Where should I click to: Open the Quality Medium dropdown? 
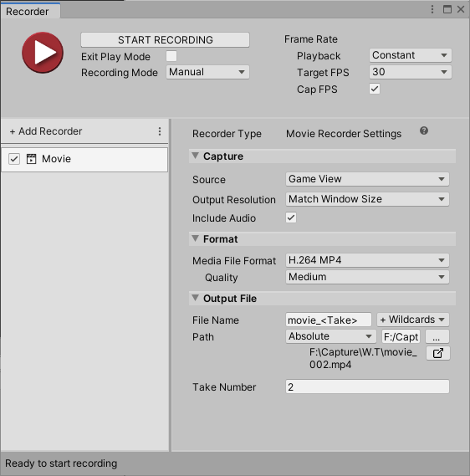click(x=367, y=277)
